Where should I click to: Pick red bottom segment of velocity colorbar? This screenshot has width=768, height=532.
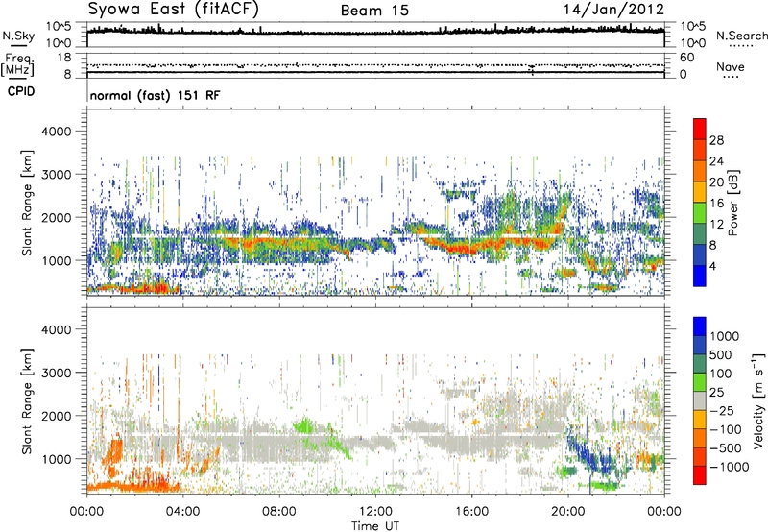[700, 475]
